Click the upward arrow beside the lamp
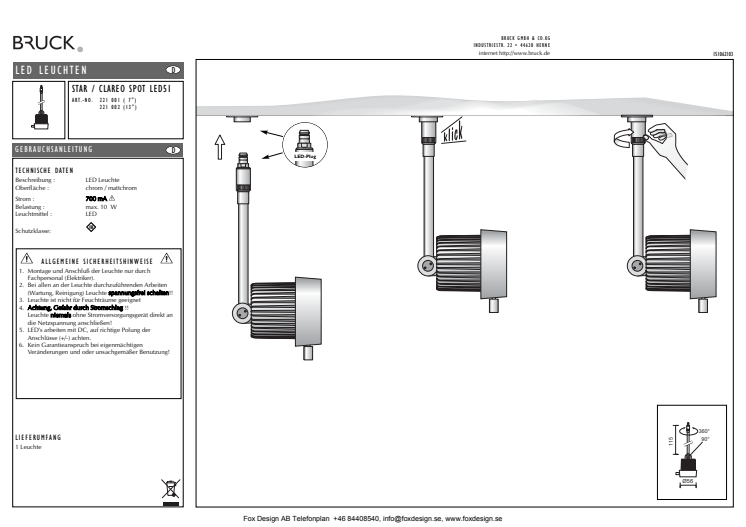The image size is (746, 527). [219, 147]
